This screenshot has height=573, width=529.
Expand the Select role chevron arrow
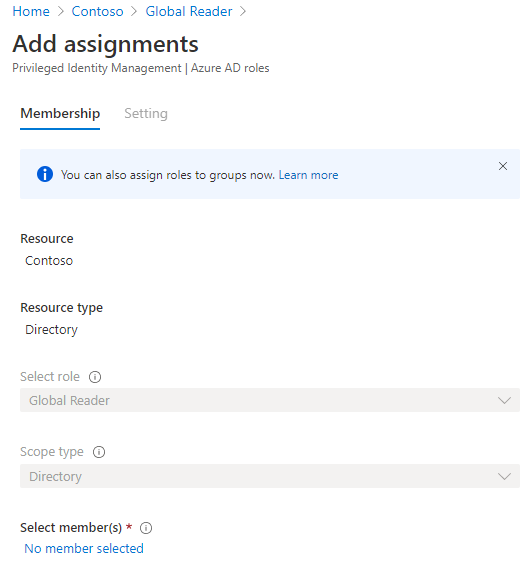click(504, 401)
